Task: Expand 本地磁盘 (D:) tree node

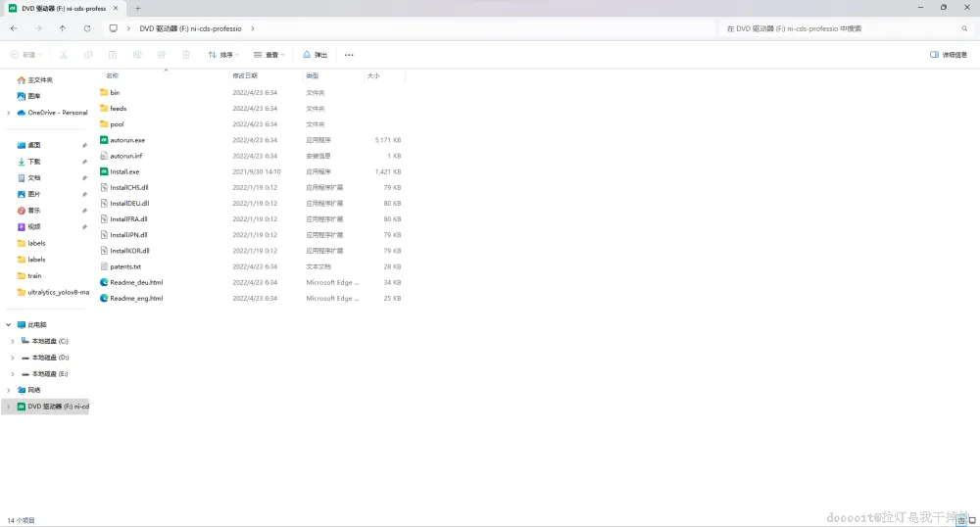Action: [13, 358]
